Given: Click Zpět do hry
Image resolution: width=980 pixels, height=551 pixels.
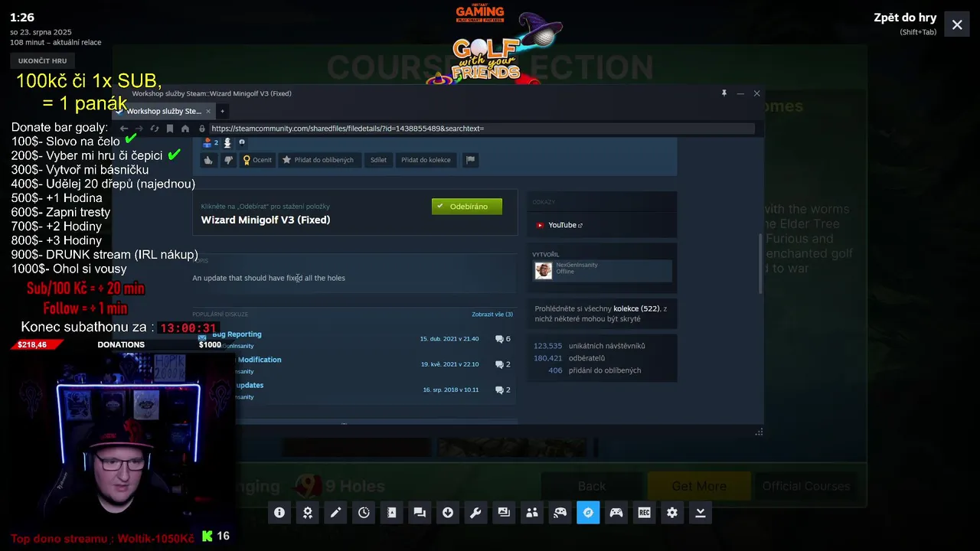Looking at the screenshot, I should [x=905, y=18].
